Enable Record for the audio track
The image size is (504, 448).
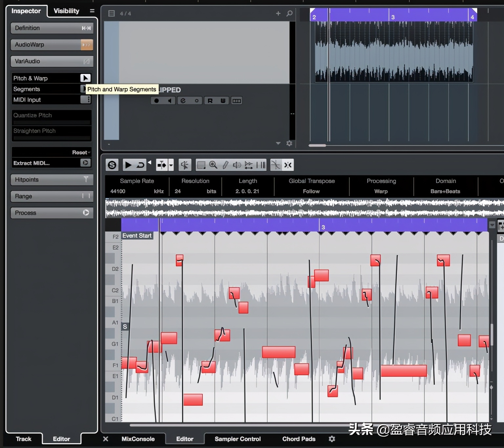[x=157, y=100]
